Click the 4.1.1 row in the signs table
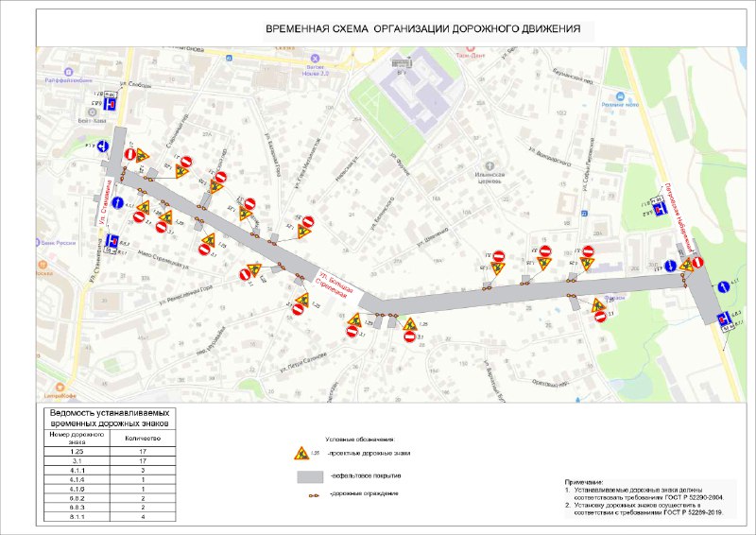756x535 pixels. point(110,471)
